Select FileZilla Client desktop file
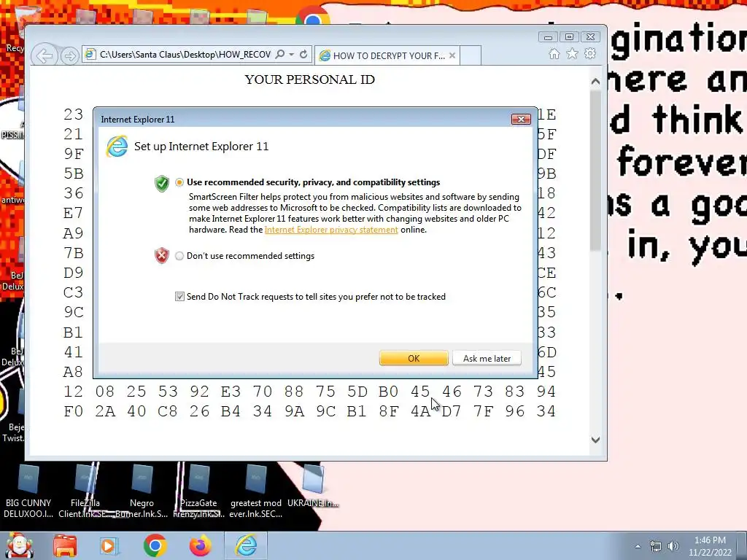Screen dimensions: 747x560 [x=85, y=492]
